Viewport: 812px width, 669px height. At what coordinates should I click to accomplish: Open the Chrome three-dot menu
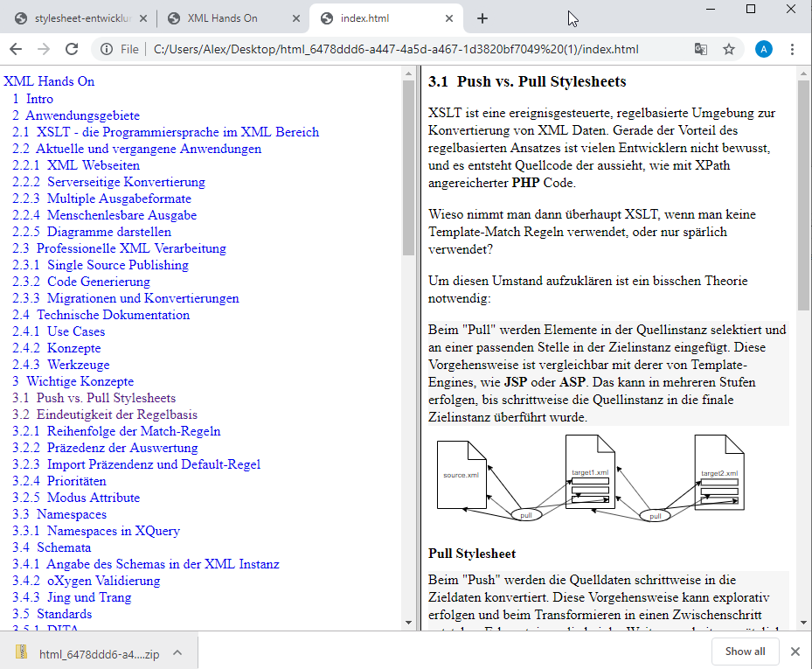pyautogui.click(x=793, y=49)
